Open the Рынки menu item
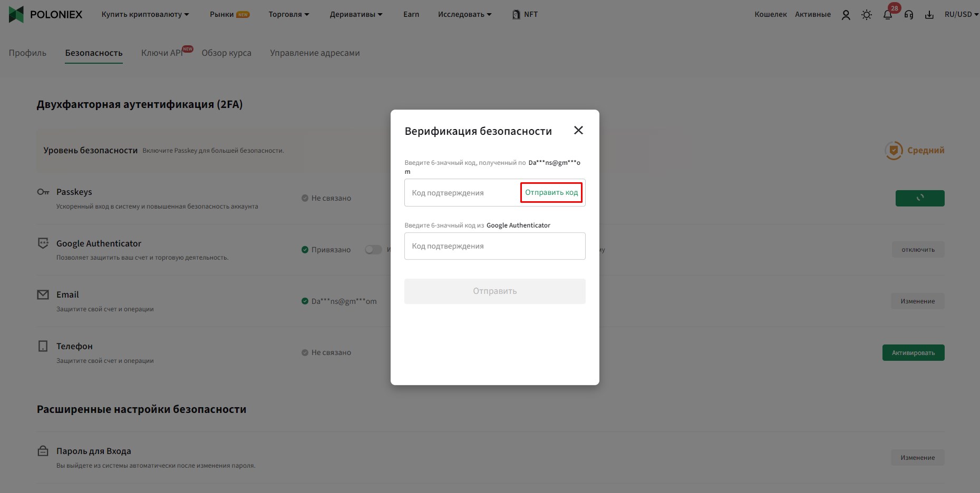The image size is (980, 493). tap(230, 14)
